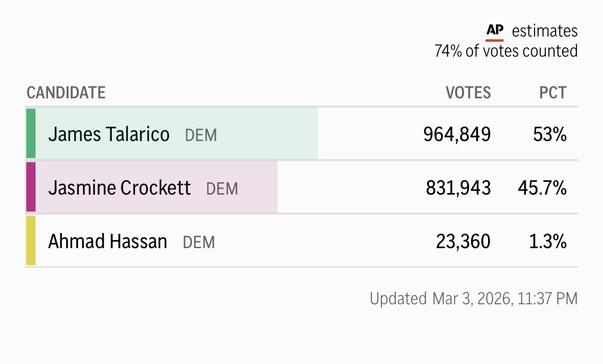Click the DEM label next to Jasmine Crockett

(222, 189)
